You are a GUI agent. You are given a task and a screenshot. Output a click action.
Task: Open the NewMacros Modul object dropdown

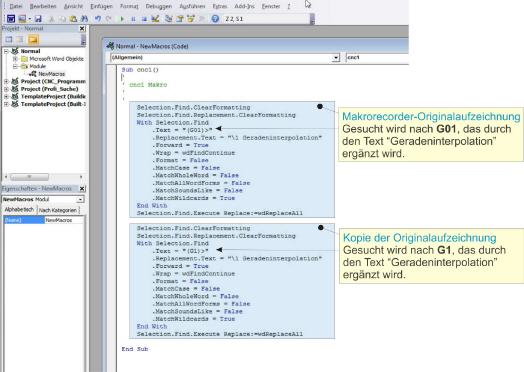[x=80, y=200]
